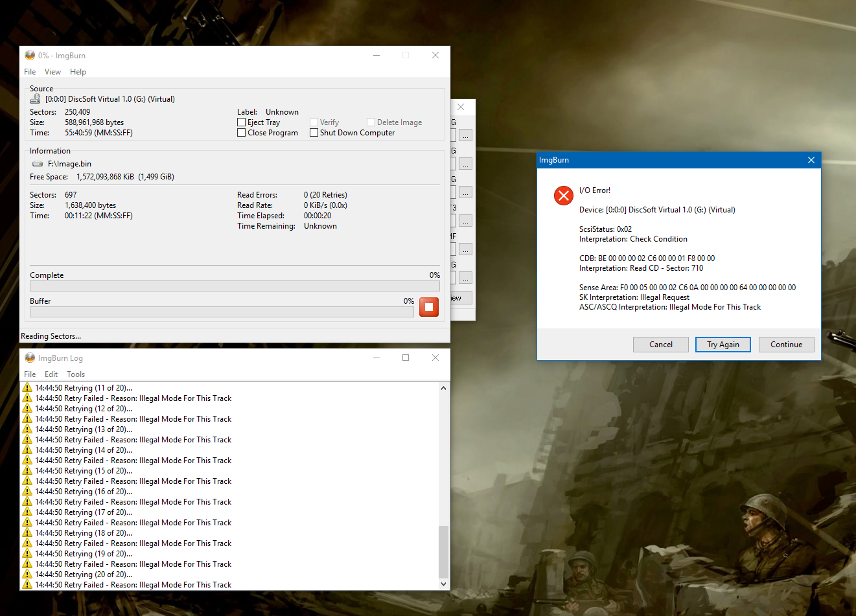Click the '1,572,093,868 KiB (1,499 GiB)' free space value
856x616 pixels.
click(125, 177)
